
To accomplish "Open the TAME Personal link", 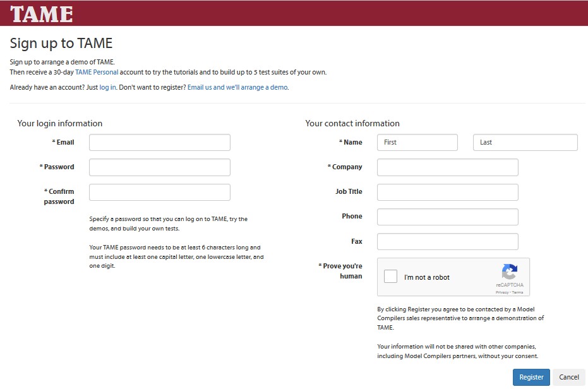I will 97,72.
